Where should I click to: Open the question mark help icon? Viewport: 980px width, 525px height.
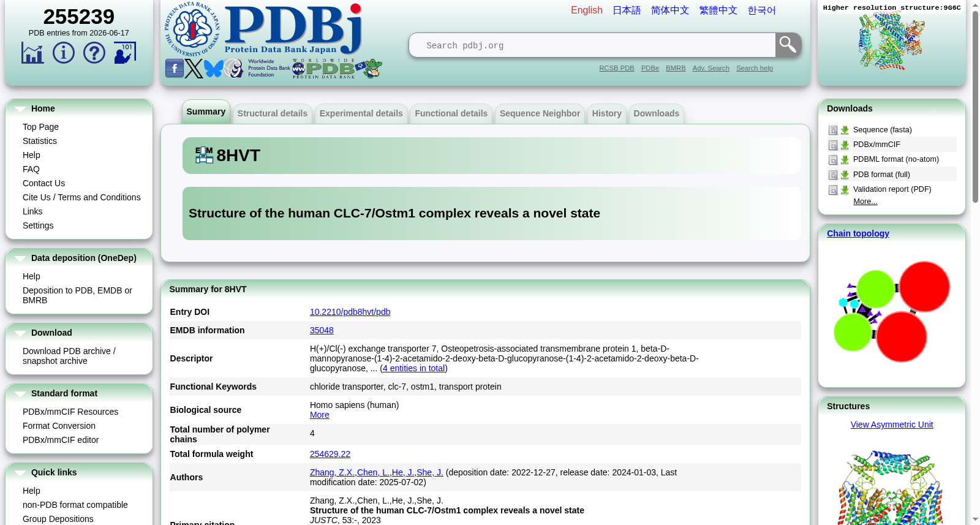[x=94, y=53]
